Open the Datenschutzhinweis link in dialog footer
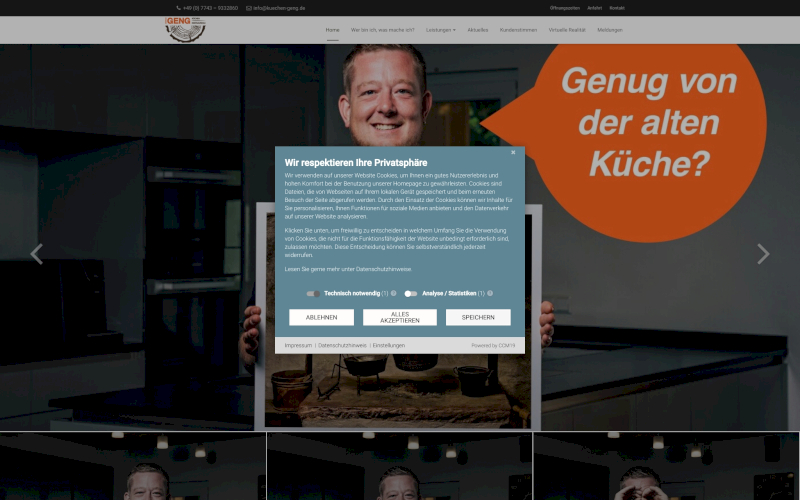The width and height of the screenshot is (800, 500). tap(342, 345)
